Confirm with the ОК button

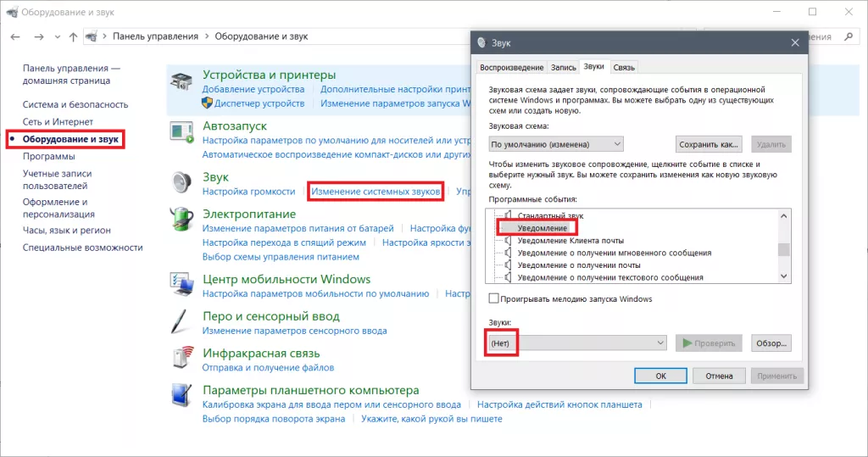tap(661, 376)
